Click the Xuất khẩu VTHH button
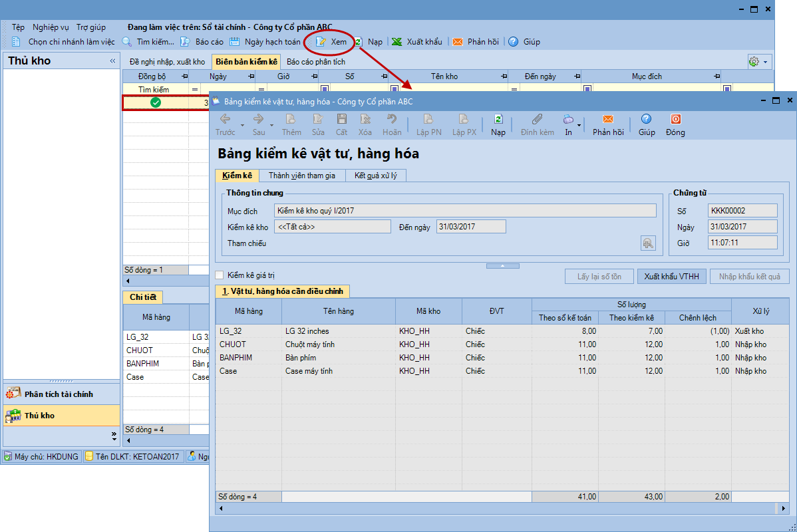The image size is (797, 532). [671, 277]
